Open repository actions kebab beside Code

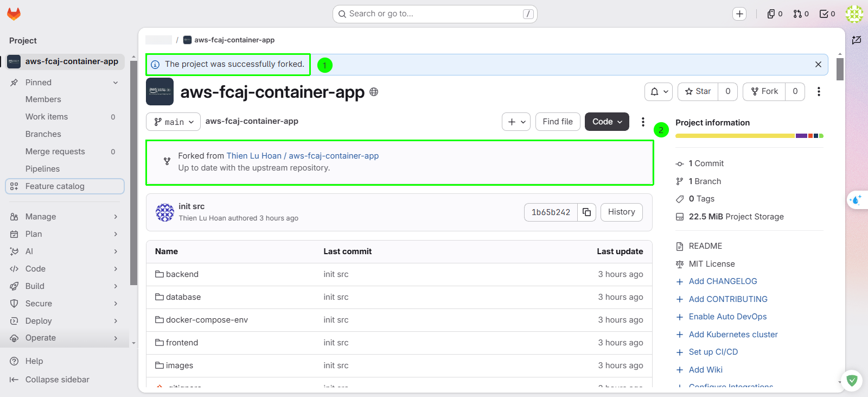coord(643,122)
